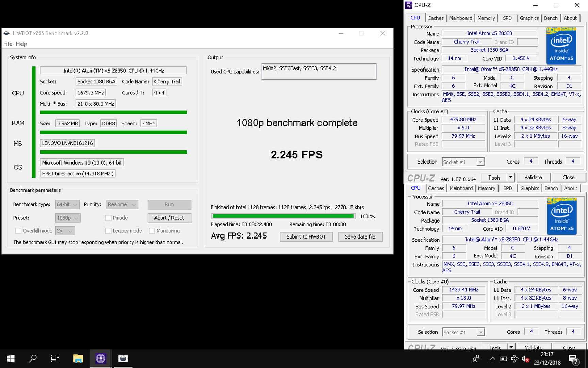Open Socket #1 selection in lower CPU-Z
The image size is (588, 368).
pos(463,332)
